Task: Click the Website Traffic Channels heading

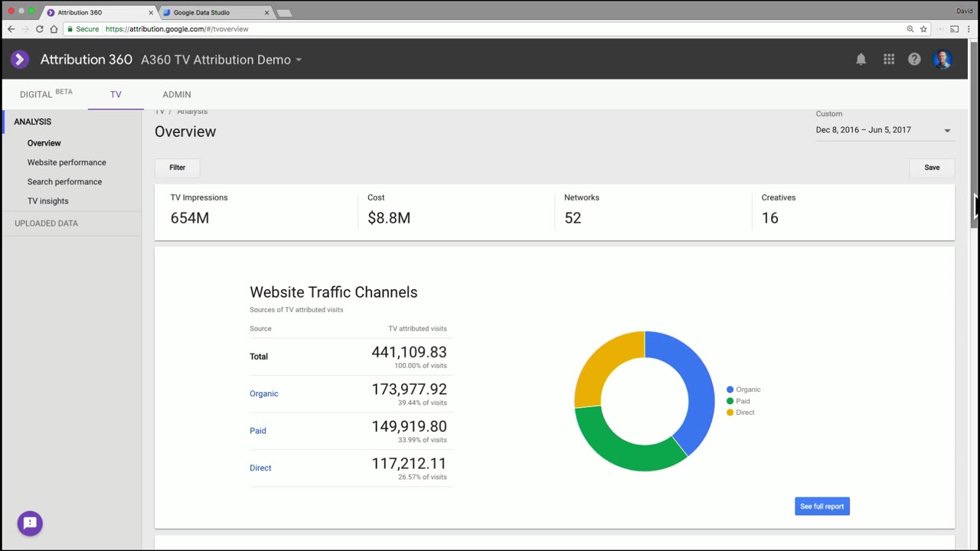Action: (334, 292)
